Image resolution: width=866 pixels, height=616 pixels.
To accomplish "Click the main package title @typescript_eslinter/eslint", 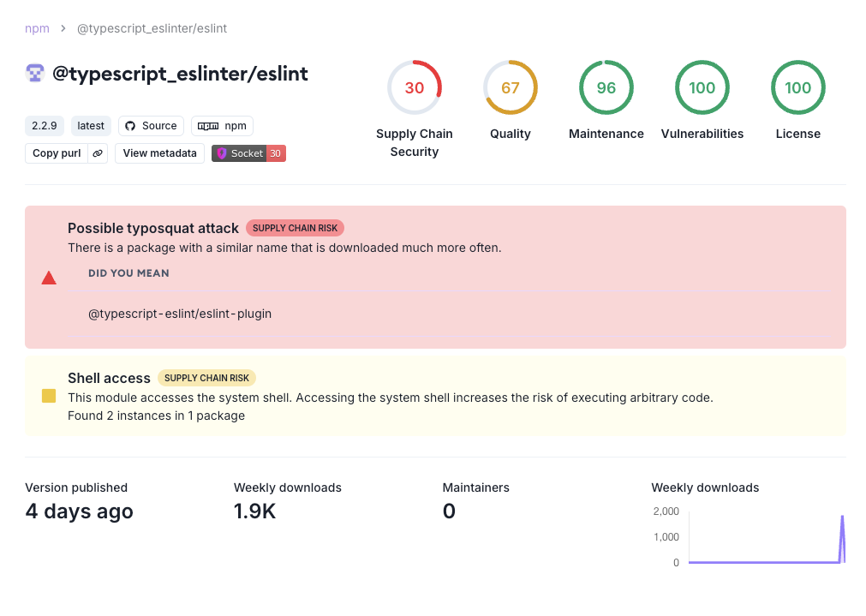I will (180, 74).
